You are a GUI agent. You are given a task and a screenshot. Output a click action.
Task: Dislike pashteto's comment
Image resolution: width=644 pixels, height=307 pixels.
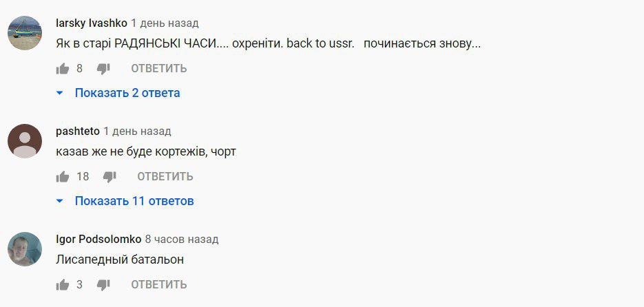(110, 176)
